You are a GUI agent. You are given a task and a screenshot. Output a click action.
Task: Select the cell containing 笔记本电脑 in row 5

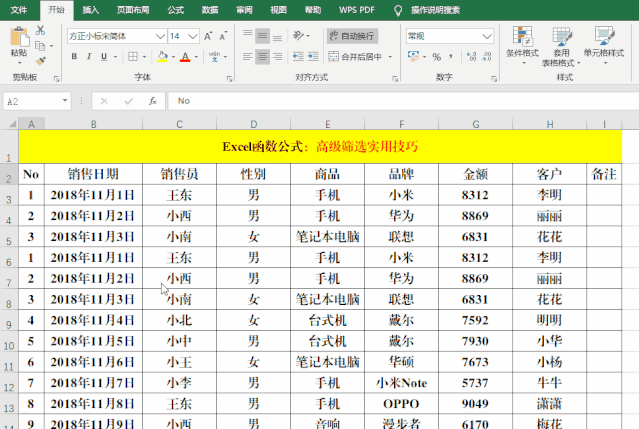(327, 236)
